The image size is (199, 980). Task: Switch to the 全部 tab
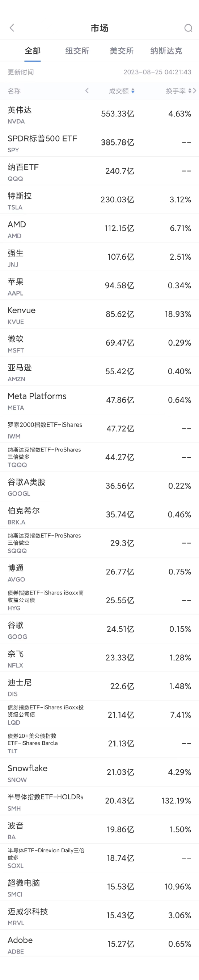[x=33, y=51]
